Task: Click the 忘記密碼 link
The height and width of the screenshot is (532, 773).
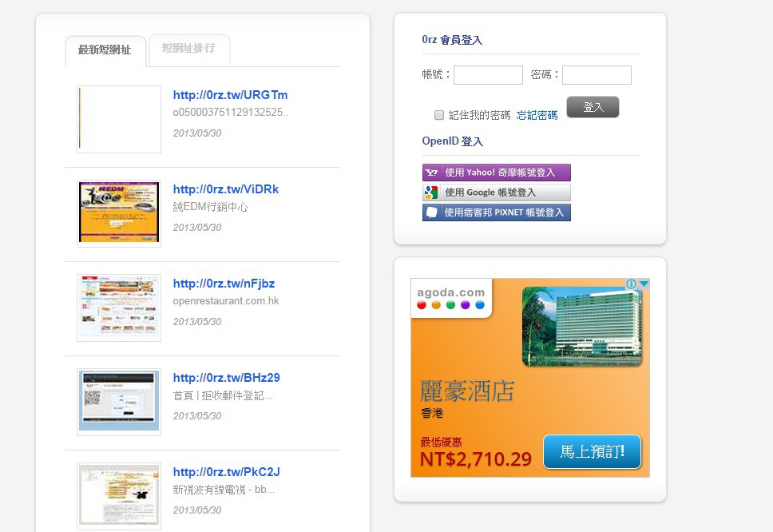Action: click(537, 115)
